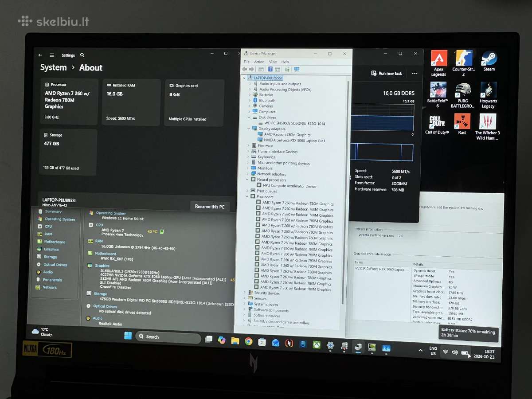The image size is (532, 399).
Task: Collapse the Display adaptors node
Action: 249,129
